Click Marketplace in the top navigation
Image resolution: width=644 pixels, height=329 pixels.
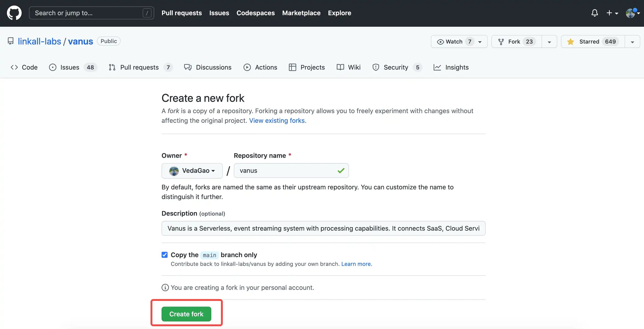[x=301, y=13]
